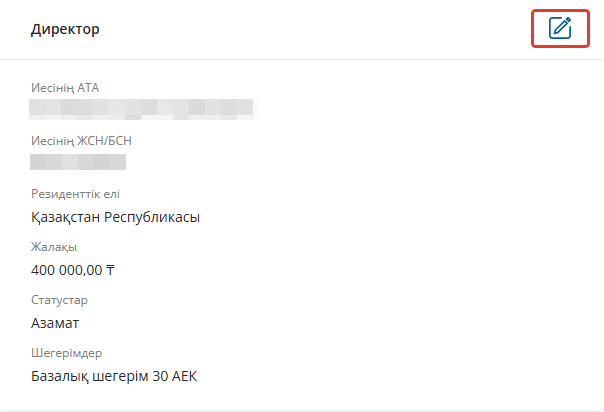604x412 pixels.
Task: Click the tenge ₸ currency symbol
Action: pos(110,270)
